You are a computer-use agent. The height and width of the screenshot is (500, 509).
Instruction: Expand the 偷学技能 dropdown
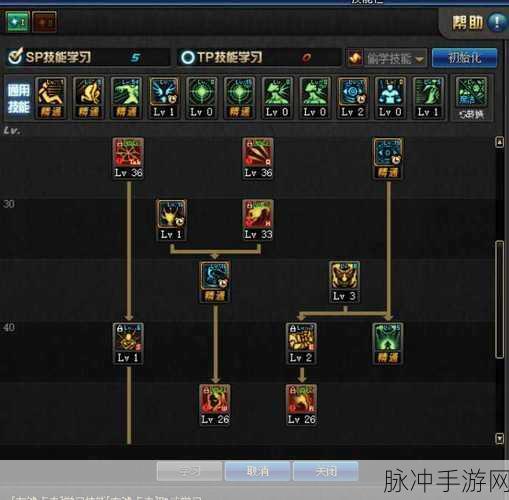pos(395,59)
